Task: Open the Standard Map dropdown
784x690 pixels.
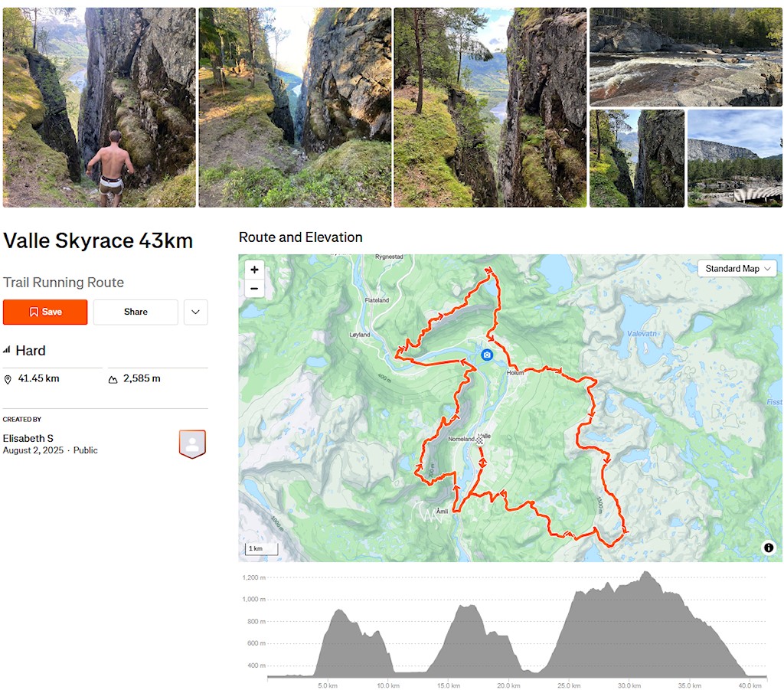Action: (x=737, y=269)
